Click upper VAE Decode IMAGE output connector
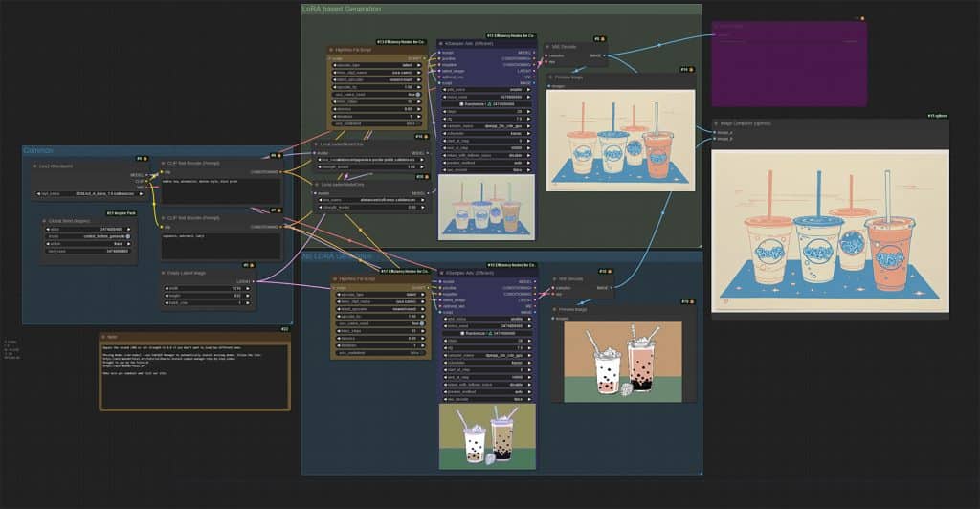Viewport: 980px width, 509px height. (605, 55)
